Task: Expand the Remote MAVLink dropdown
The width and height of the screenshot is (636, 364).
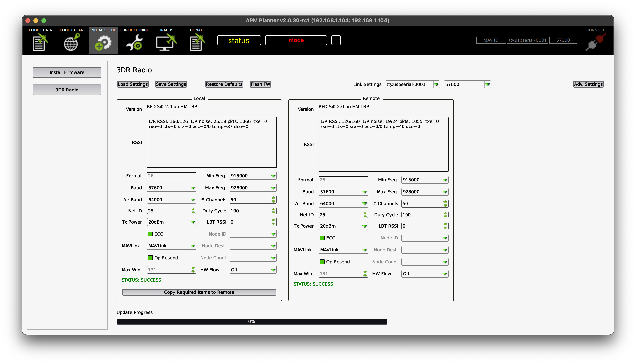Action: 343,250
